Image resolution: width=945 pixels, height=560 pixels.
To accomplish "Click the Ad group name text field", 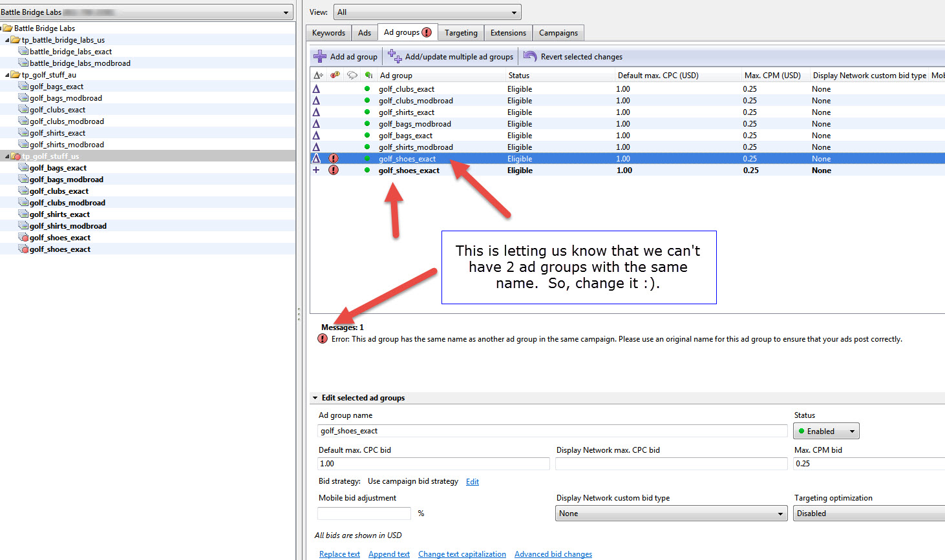I will click(x=552, y=431).
